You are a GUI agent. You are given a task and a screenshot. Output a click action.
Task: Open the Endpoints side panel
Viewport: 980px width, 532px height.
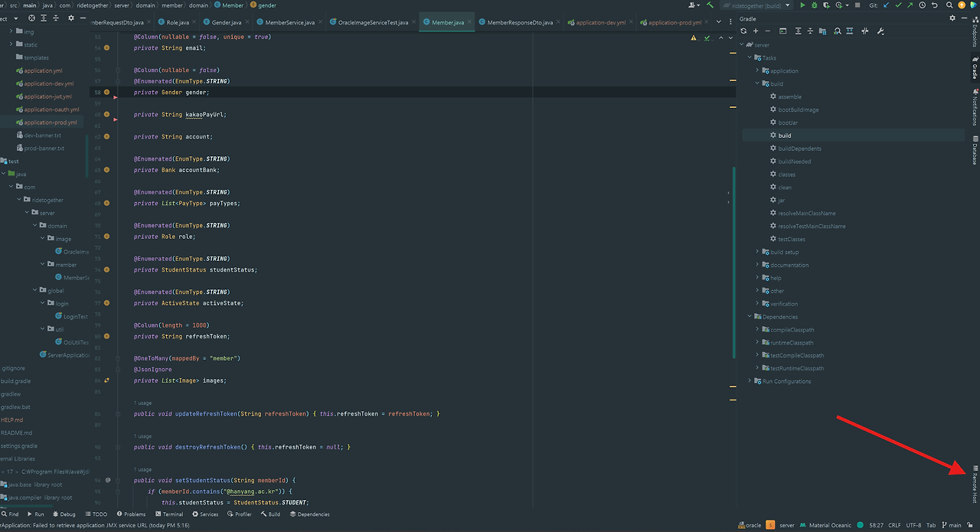click(975, 33)
